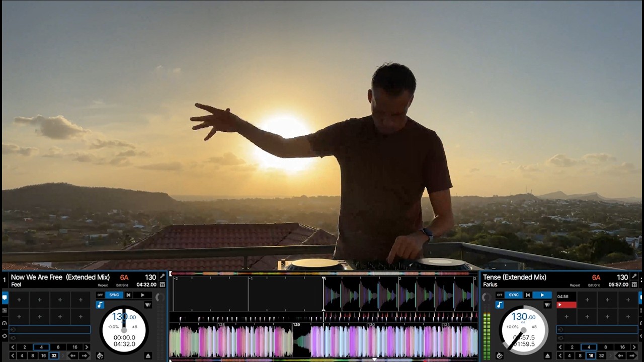The width and height of the screenshot is (644, 362).
Task: Pause the playing blue button on deck 2
Action: coord(542,295)
